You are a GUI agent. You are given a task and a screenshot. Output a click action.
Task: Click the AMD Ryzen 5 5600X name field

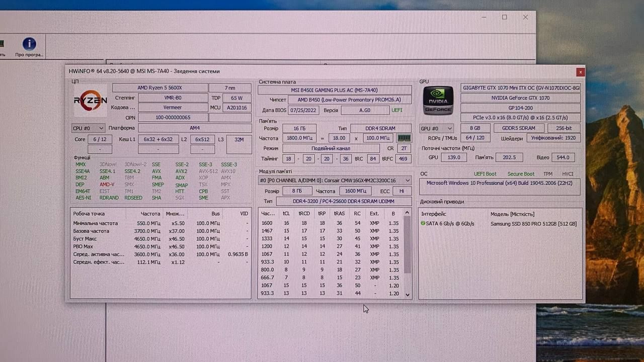click(160, 88)
